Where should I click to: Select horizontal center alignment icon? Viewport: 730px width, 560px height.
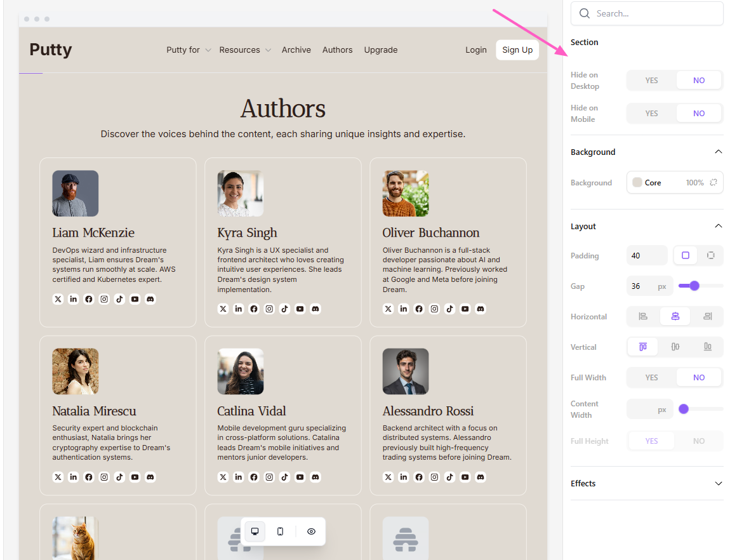coord(675,316)
